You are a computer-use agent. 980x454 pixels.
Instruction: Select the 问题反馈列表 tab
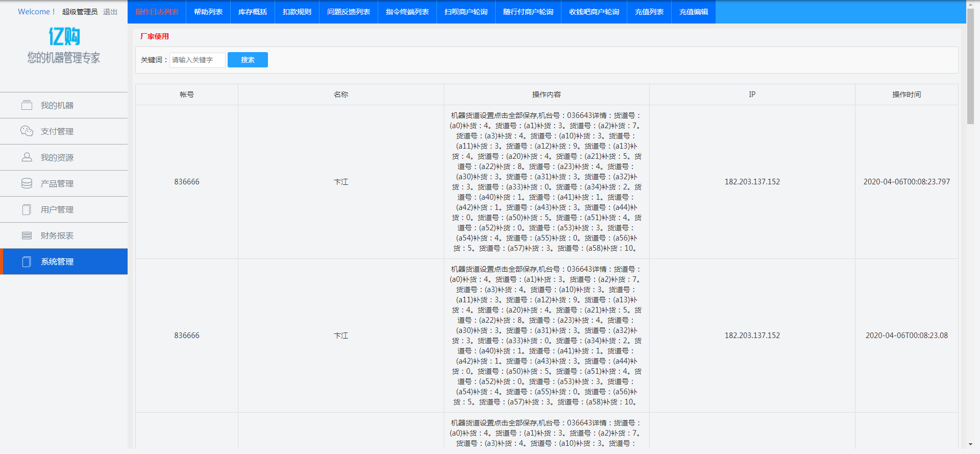point(349,12)
